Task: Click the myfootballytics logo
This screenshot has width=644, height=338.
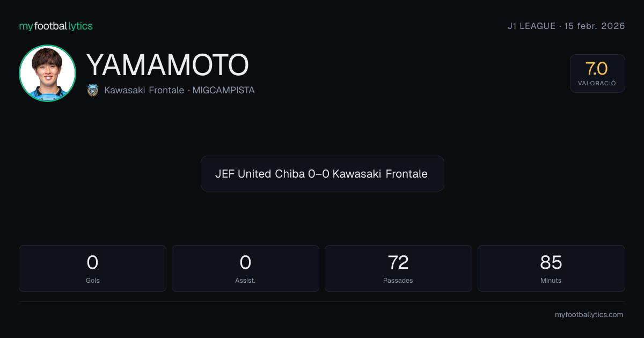Action: [x=56, y=26]
